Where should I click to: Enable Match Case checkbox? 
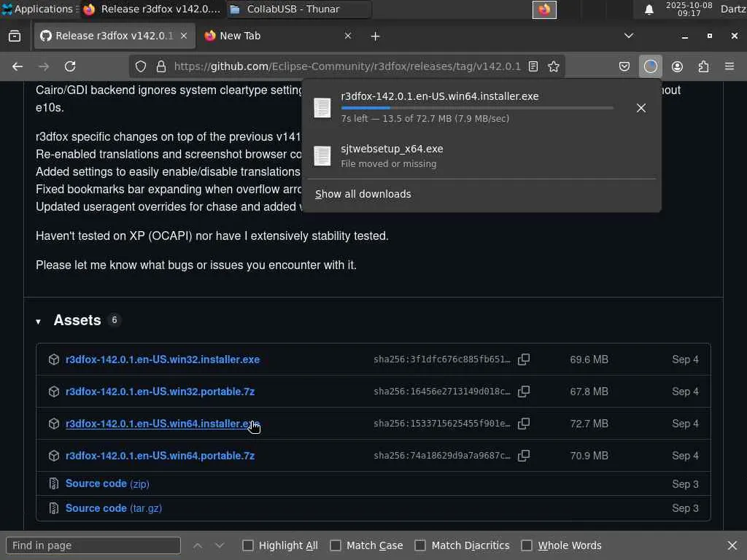tap(336, 545)
